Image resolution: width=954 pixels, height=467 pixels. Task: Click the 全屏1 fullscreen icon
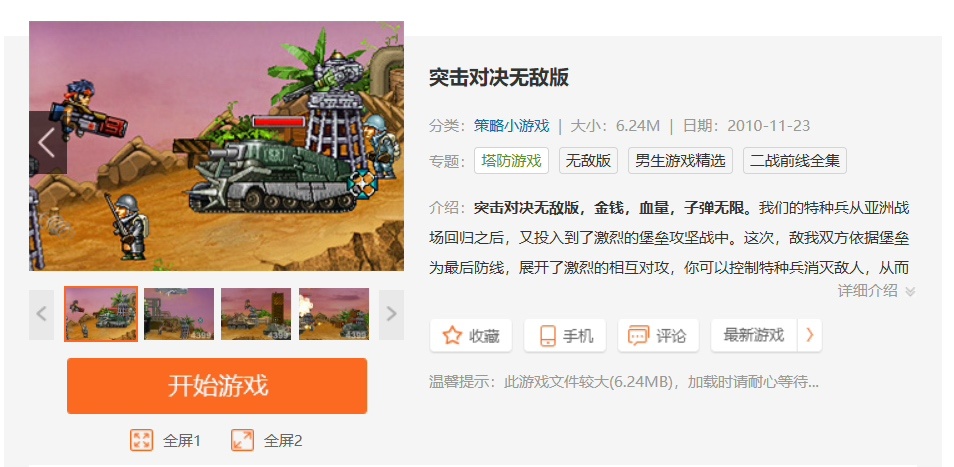tap(141, 440)
